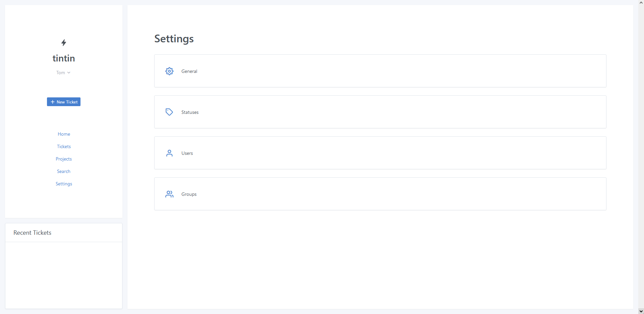The image size is (644, 314).
Task: Click the lightning bolt logo icon
Action: [64, 43]
